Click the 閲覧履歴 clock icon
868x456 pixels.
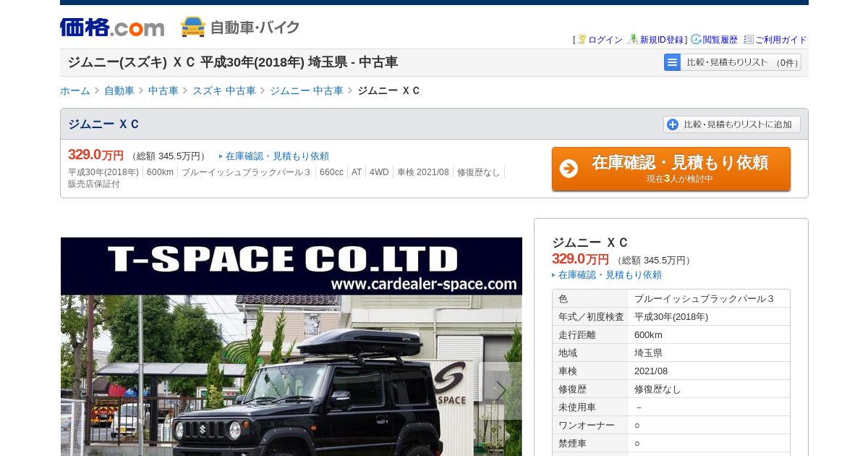696,39
